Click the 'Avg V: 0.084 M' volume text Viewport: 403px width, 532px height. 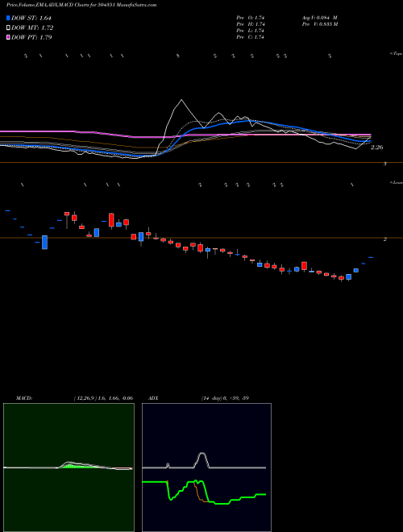point(319,18)
